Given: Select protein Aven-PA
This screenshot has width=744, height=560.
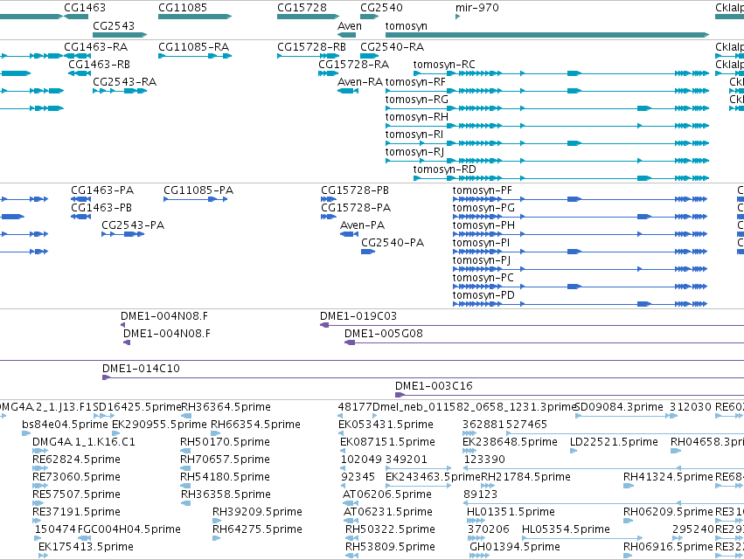Looking at the screenshot, I should [349, 234].
